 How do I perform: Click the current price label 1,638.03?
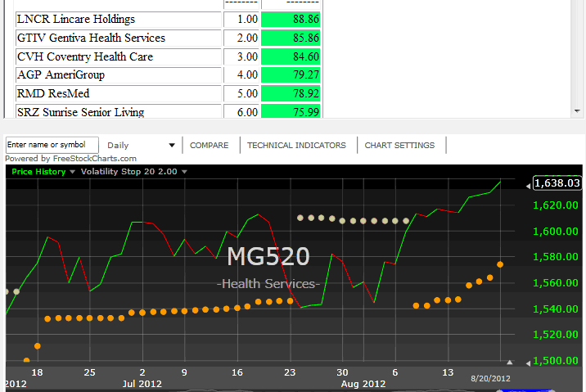point(557,182)
